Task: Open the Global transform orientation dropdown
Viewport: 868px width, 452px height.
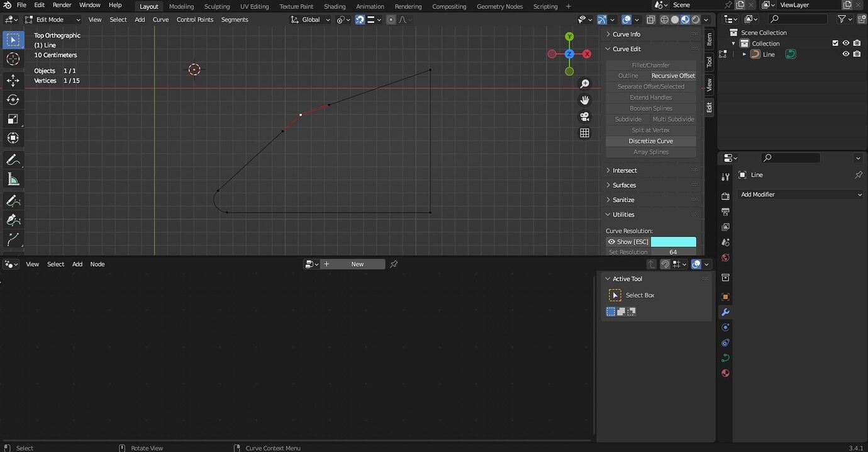Action: [310, 20]
